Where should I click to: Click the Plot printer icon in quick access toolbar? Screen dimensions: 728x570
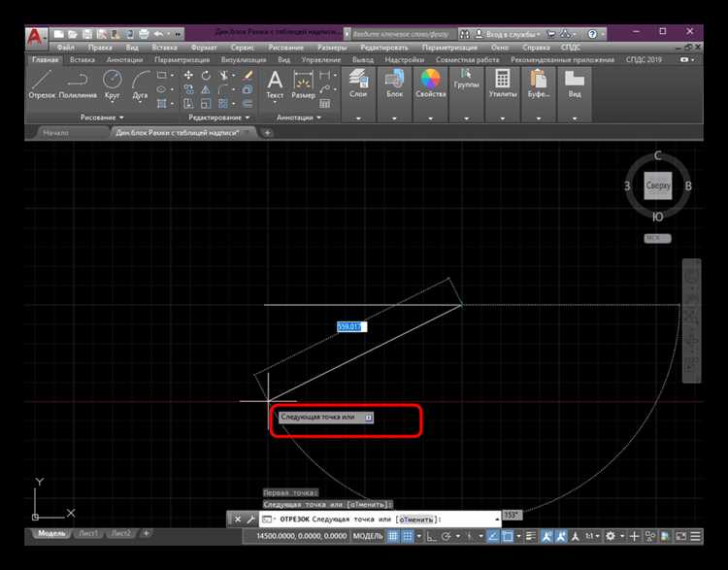(144, 34)
